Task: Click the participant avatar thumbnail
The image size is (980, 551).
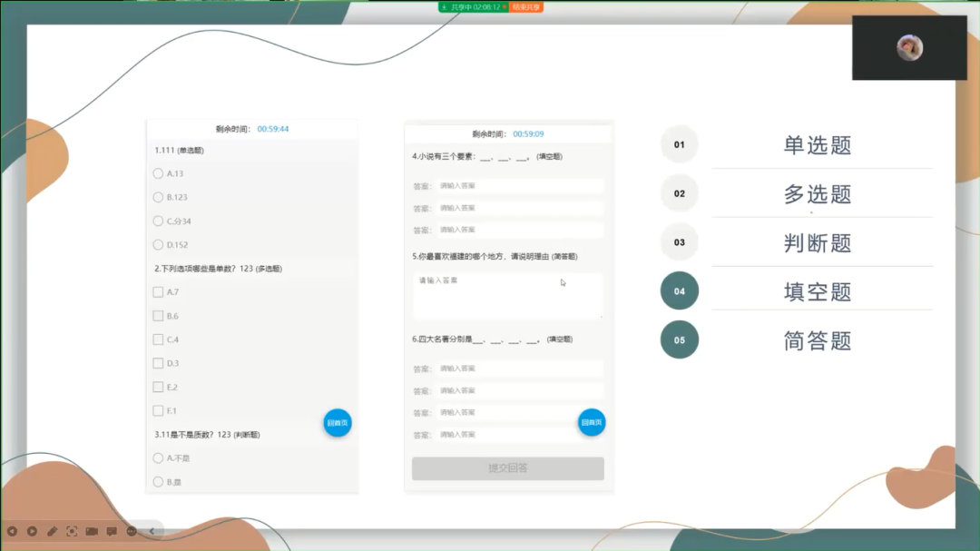Action: [909, 47]
